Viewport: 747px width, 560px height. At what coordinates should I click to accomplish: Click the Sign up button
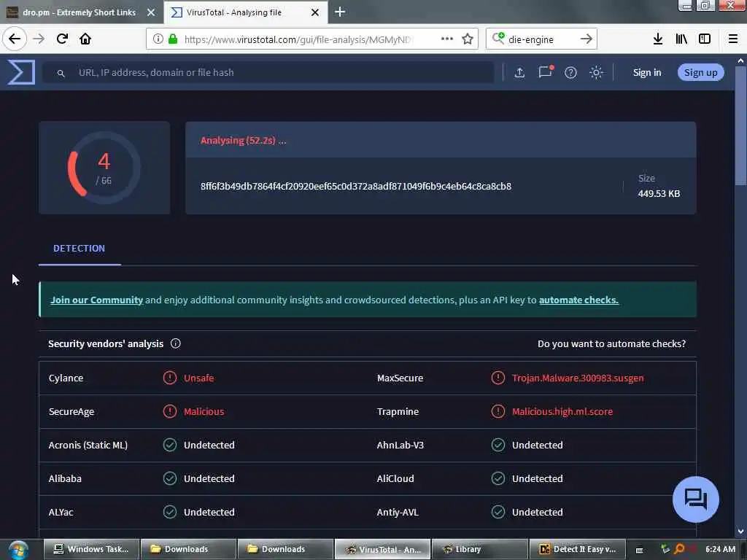tap(700, 72)
